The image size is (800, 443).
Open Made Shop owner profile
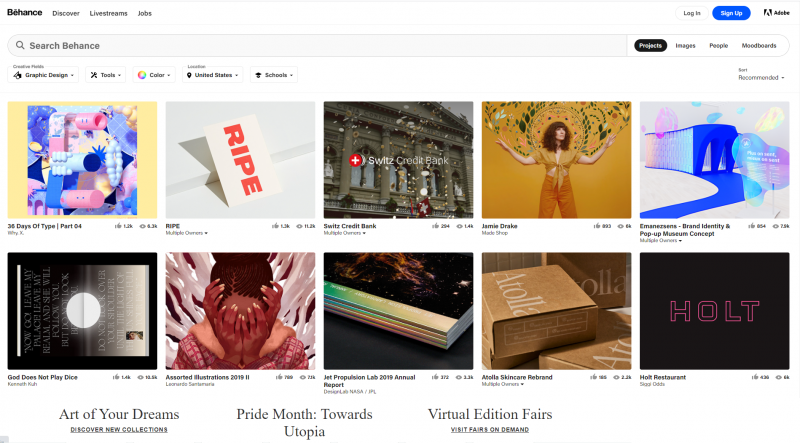pyautogui.click(x=495, y=233)
